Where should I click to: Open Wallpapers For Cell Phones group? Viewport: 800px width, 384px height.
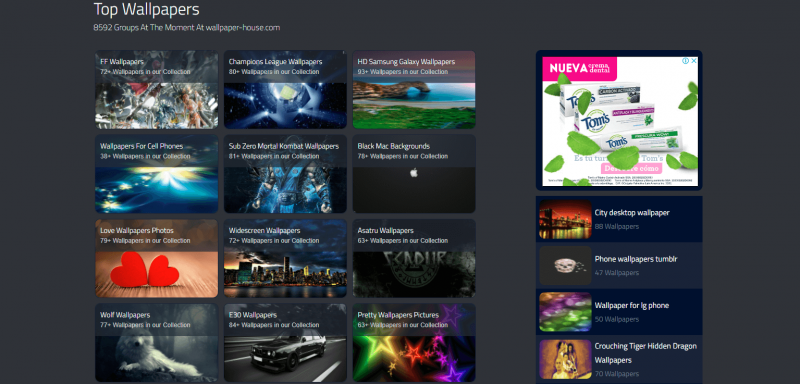coord(157,174)
